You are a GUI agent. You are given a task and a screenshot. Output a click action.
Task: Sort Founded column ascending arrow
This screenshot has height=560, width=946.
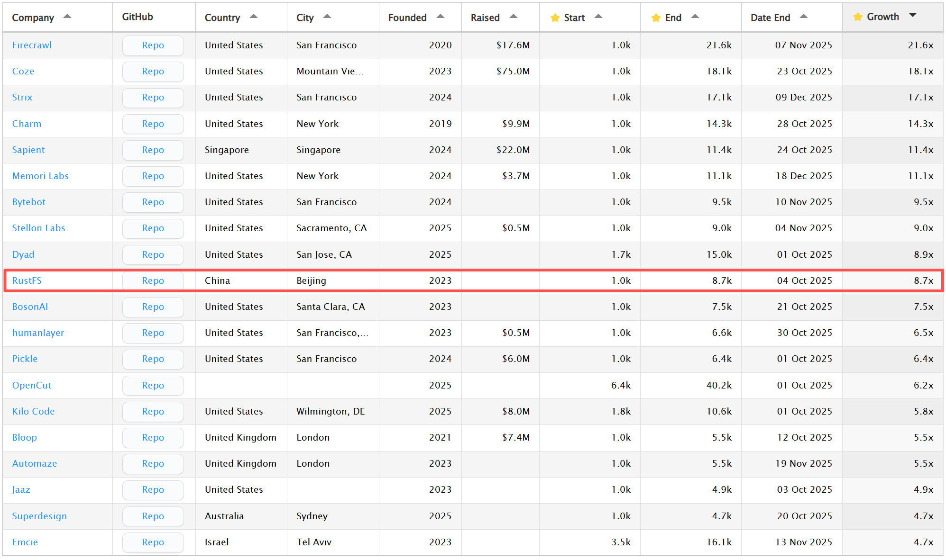[x=441, y=17]
